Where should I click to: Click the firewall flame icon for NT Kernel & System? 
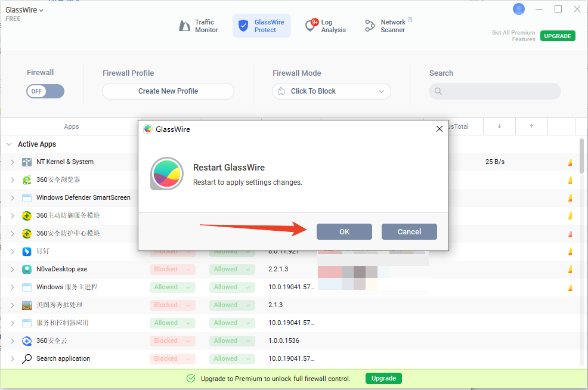(570, 162)
